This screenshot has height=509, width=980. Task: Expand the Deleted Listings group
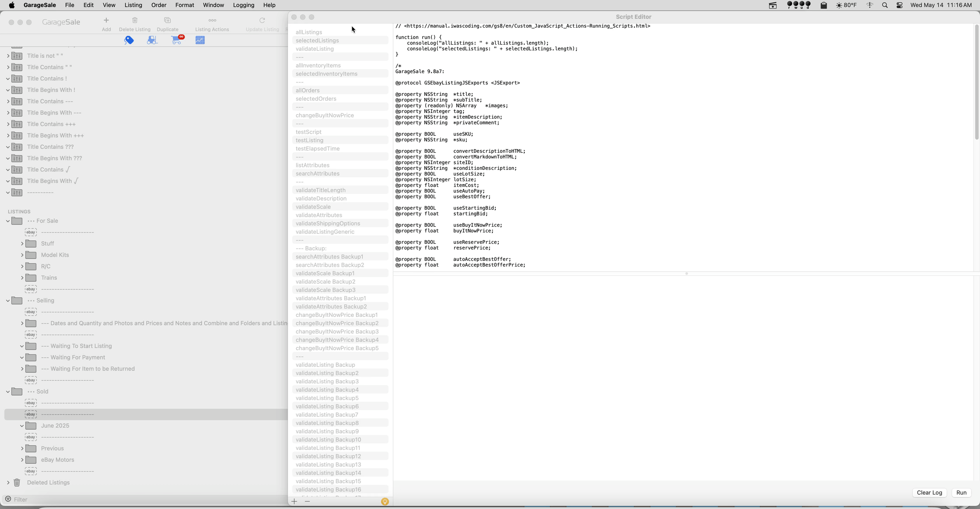click(8, 482)
